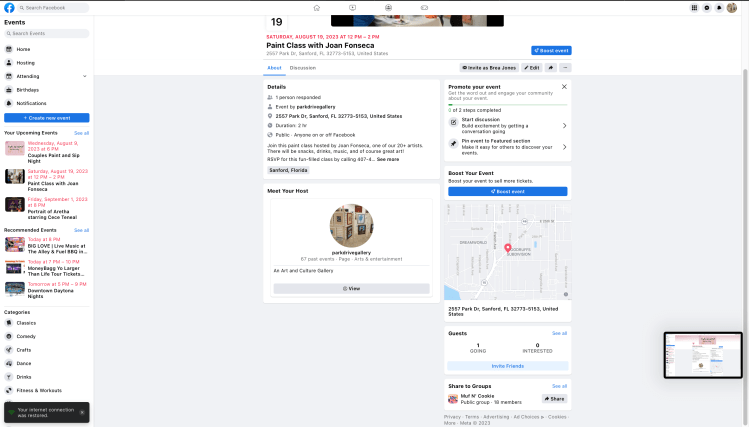The height and width of the screenshot is (427, 749).
Task: Open the notifications bell in top bar
Action: click(719, 7)
